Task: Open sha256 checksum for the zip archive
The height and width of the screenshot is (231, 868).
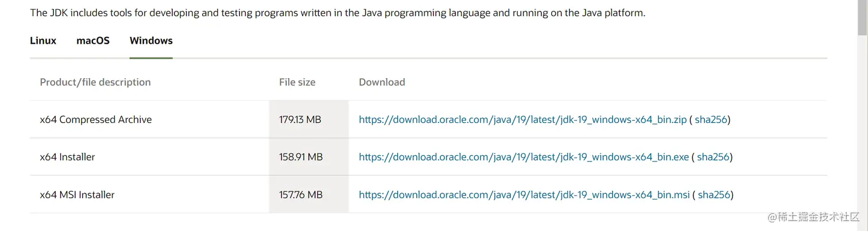Action: pyautogui.click(x=711, y=120)
